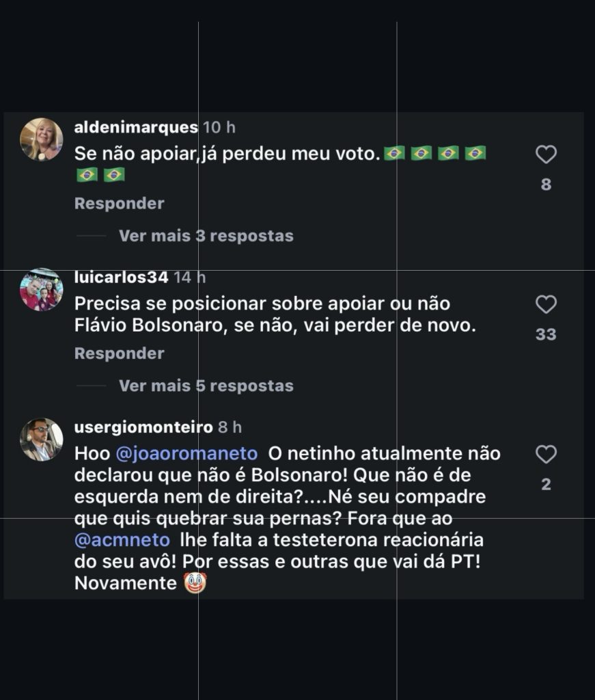Open aldenimarques profile picture
595x700 pixels.
[x=42, y=139]
